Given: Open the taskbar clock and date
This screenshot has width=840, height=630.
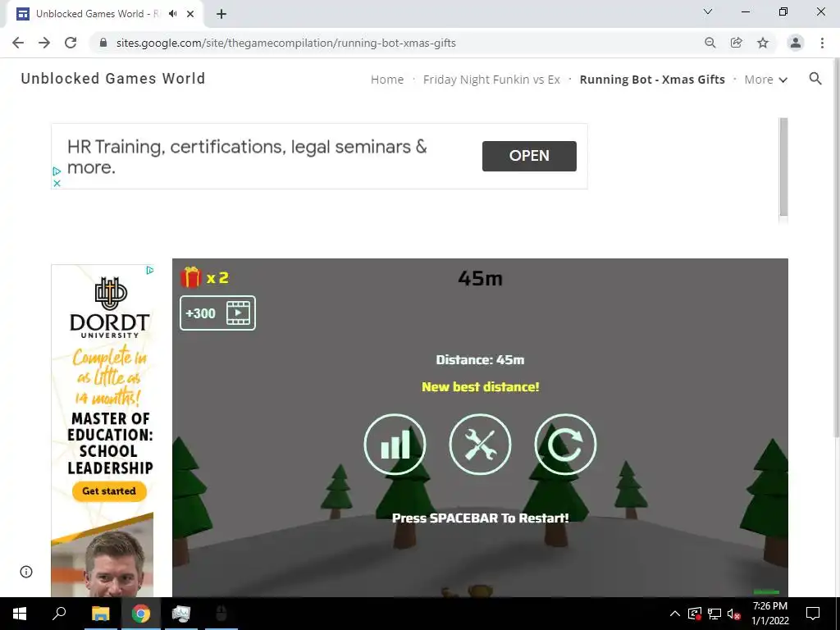Looking at the screenshot, I should point(769,614).
